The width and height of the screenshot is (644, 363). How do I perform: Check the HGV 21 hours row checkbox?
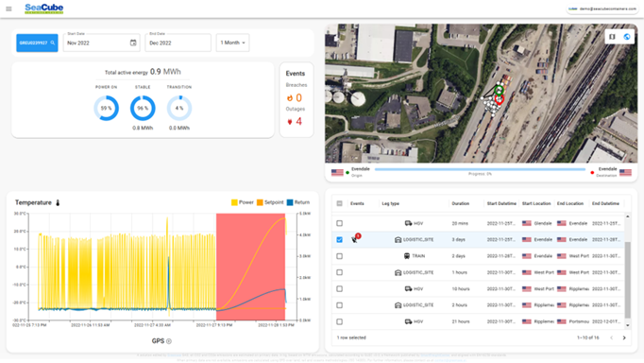[339, 321]
